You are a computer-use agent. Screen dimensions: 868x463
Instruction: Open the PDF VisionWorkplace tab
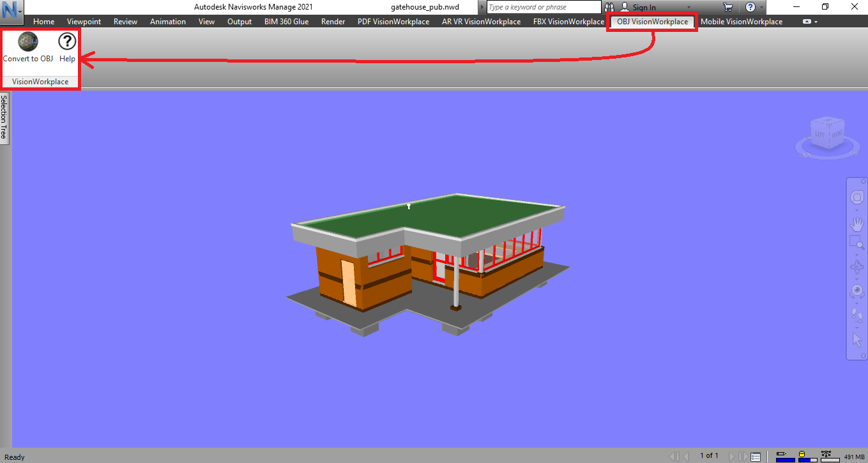393,22
